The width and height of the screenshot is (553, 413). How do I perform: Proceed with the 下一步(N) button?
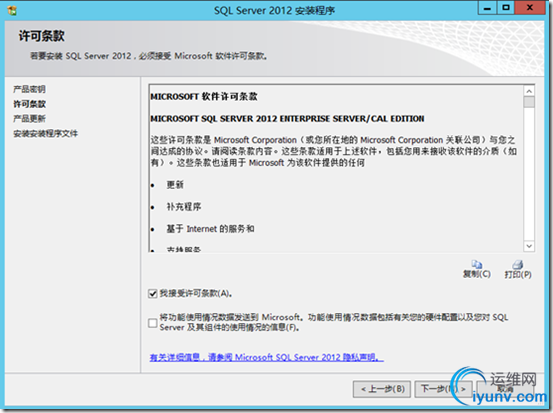click(443, 389)
